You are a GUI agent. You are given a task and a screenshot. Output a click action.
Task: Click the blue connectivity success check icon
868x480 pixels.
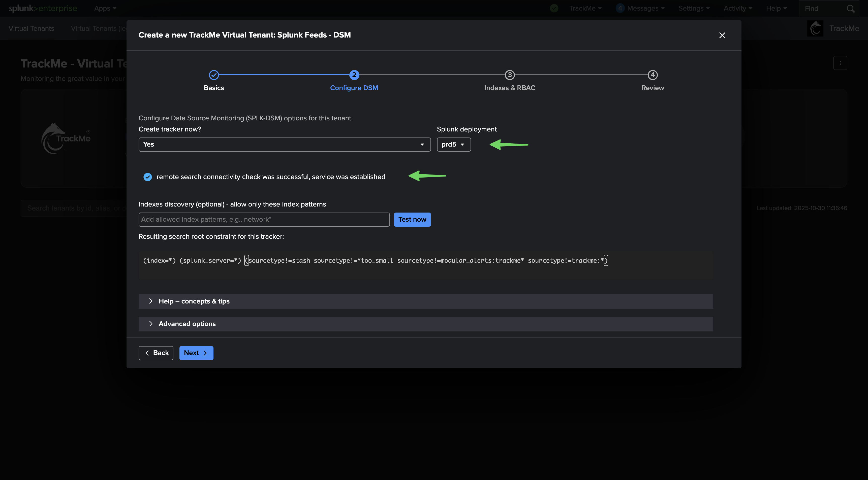pos(148,177)
